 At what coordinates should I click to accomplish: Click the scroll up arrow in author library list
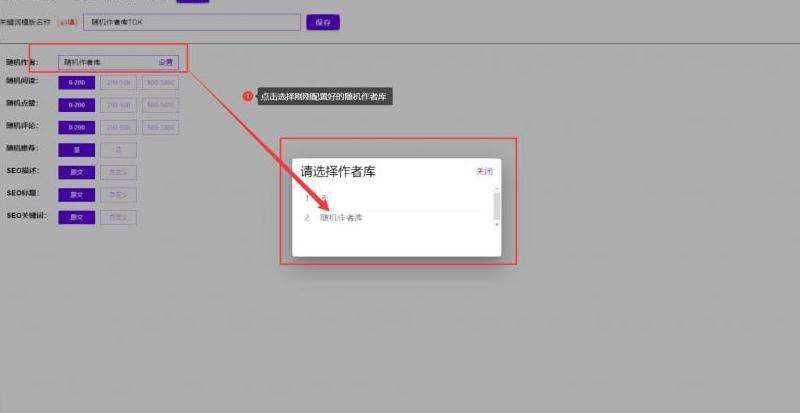[496, 188]
